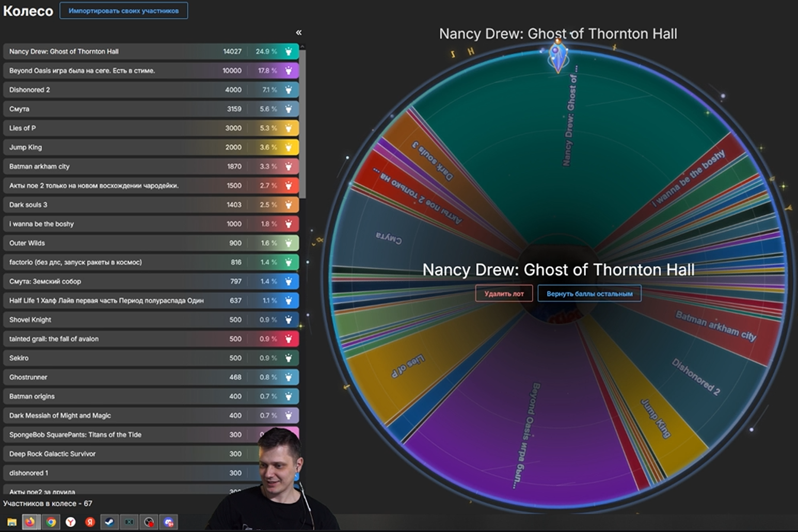Open Firefox from the taskbar
The height and width of the screenshot is (532, 798).
point(30,522)
